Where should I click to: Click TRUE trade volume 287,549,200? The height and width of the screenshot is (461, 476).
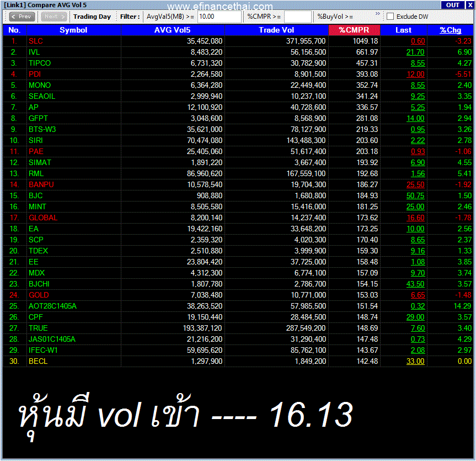306,328
